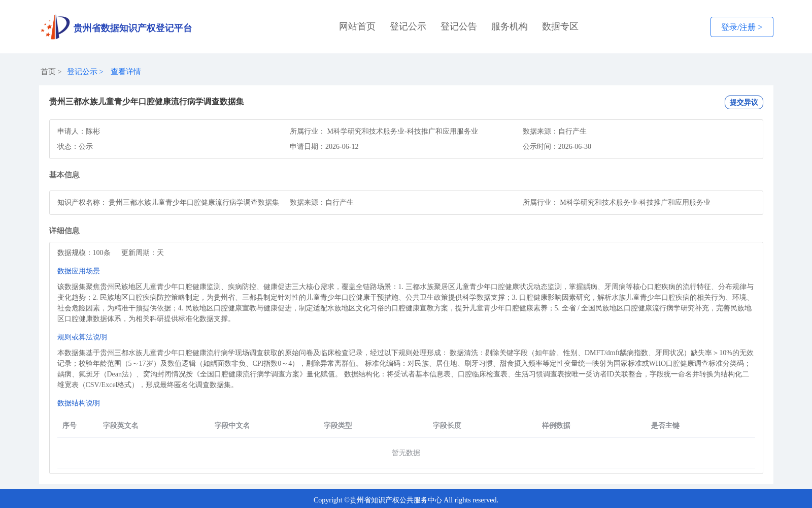Click 数据结构说明 subheading
The height and width of the screenshot is (508, 812).
[79, 403]
